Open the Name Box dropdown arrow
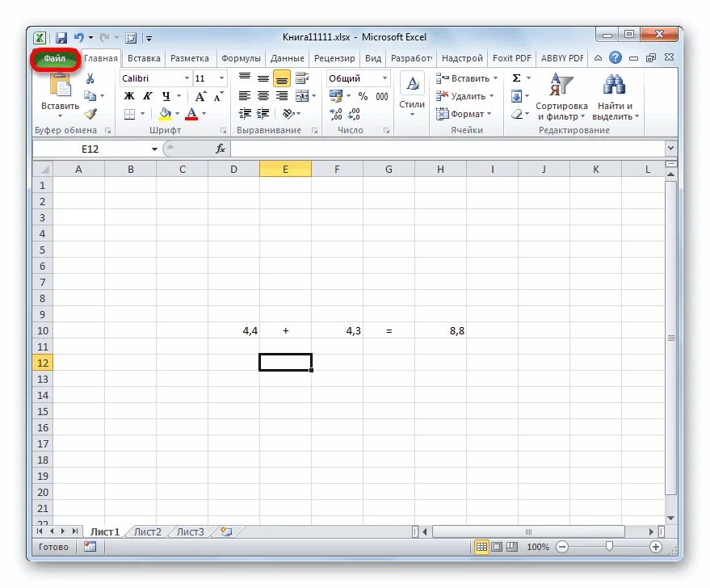The width and height of the screenshot is (710, 588). click(x=154, y=149)
